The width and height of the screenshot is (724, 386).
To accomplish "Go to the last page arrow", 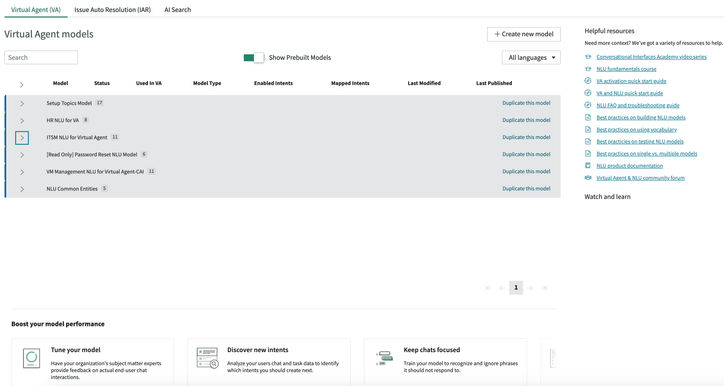I will point(544,288).
